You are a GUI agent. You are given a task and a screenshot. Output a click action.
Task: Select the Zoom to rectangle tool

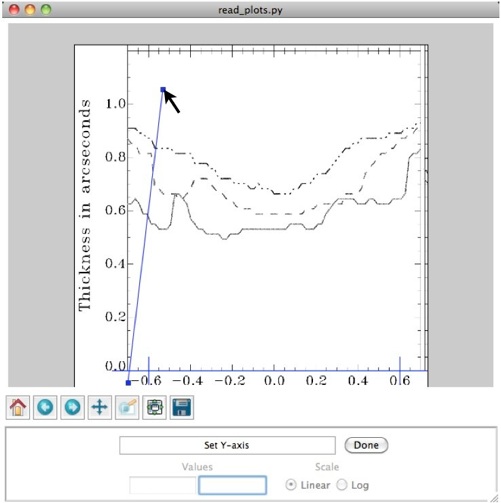[127, 407]
